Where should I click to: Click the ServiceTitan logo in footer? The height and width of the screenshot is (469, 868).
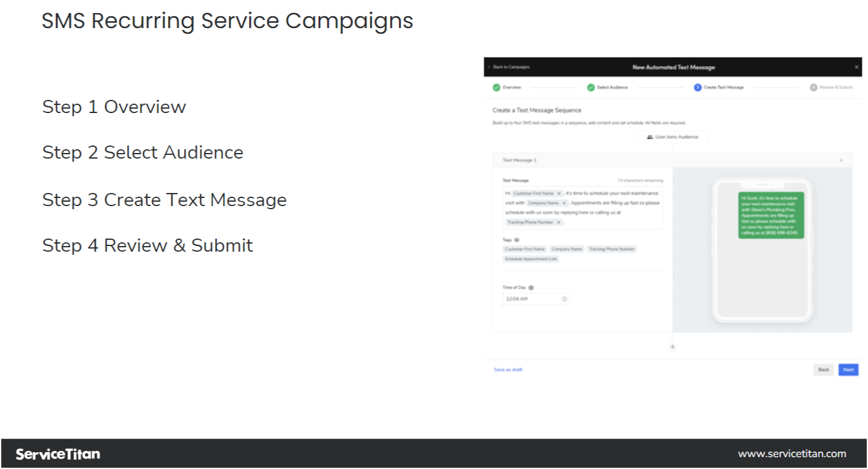coord(58,454)
